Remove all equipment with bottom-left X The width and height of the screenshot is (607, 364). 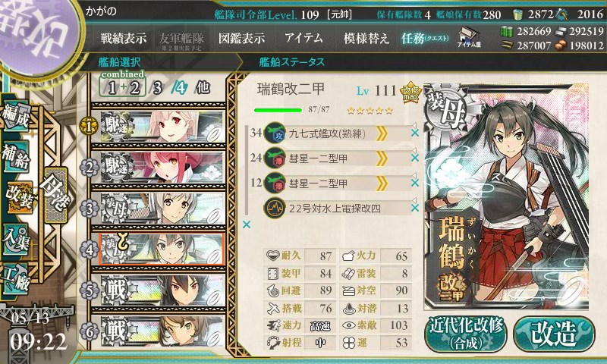tap(246, 224)
